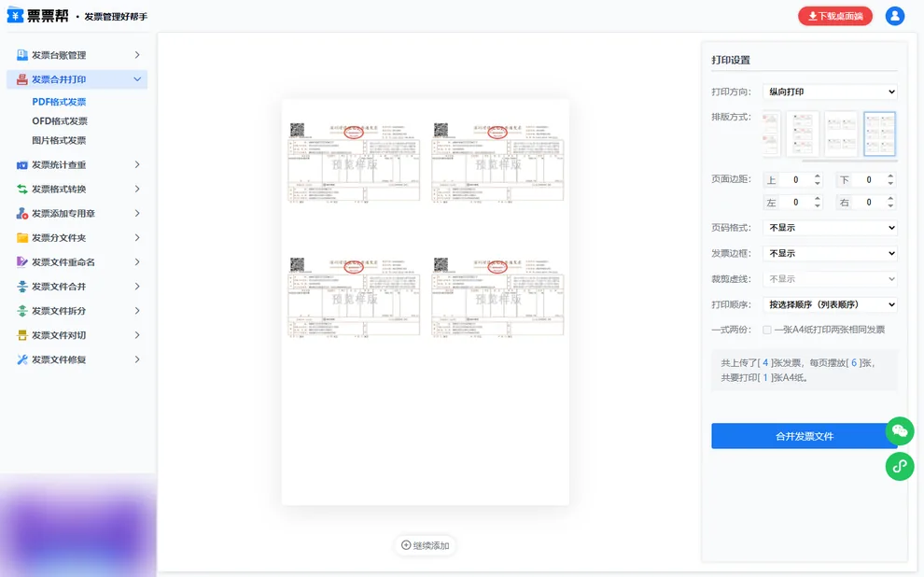This screenshot has height=577, width=924.
Task: Choose the three-per-page single-column layout
Action: 802,134
